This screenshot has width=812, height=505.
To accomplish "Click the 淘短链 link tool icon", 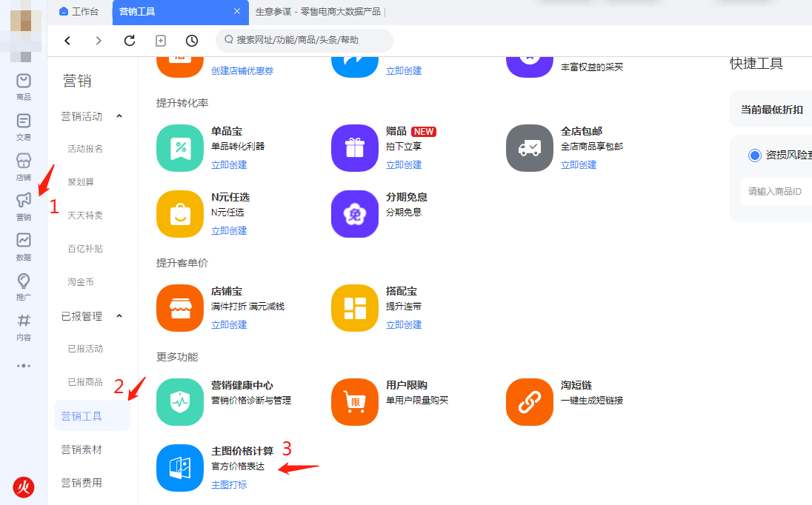I will tap(529, 401).
